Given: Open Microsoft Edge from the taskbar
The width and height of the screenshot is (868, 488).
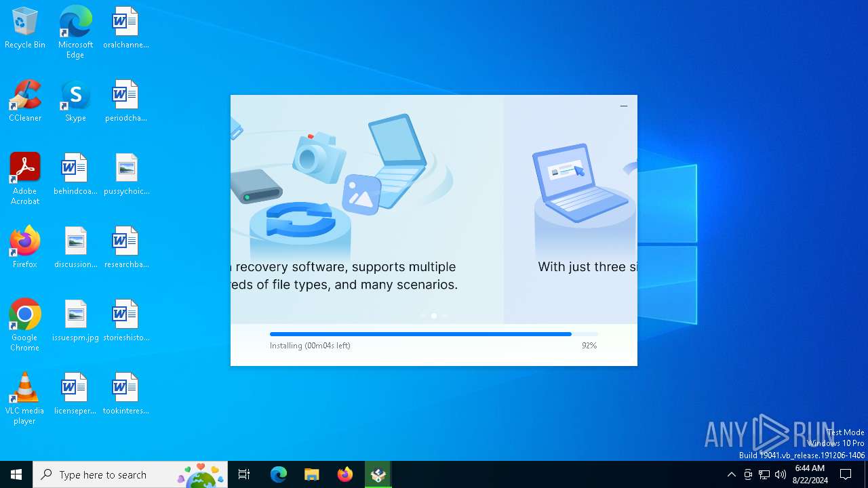Looking at the screenshot, I should tap(279, 474).
